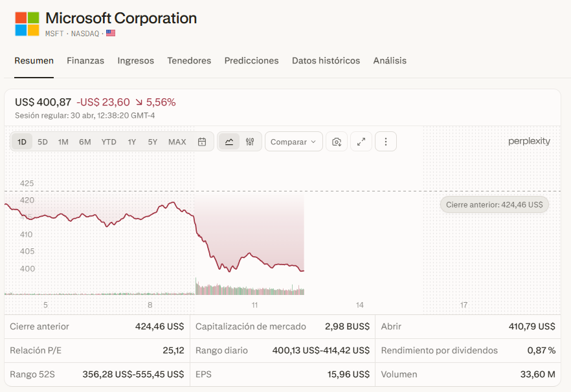Viewport: 571px width, 392px height.
Task: Open the custom date range calendar icon
Action: point(202,142)
